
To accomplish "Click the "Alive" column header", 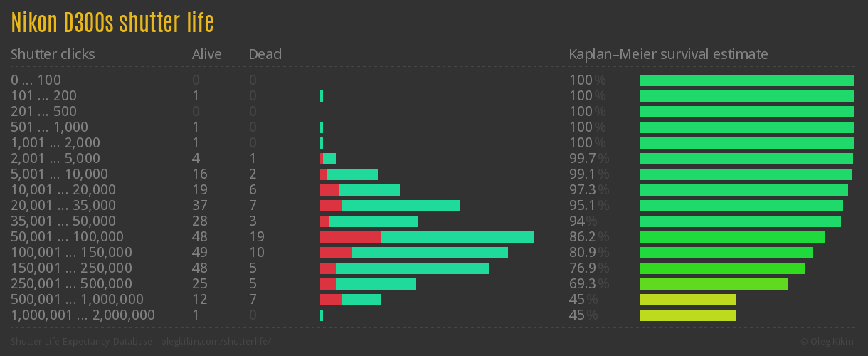I will point(206,54).
